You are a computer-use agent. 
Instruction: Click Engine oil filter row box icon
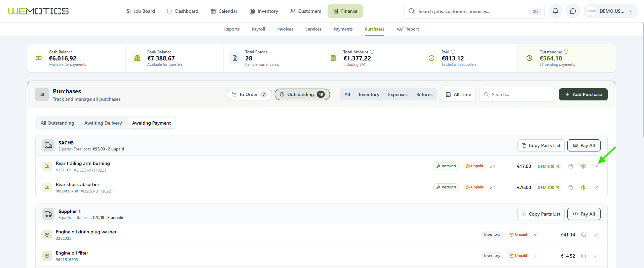47,256
